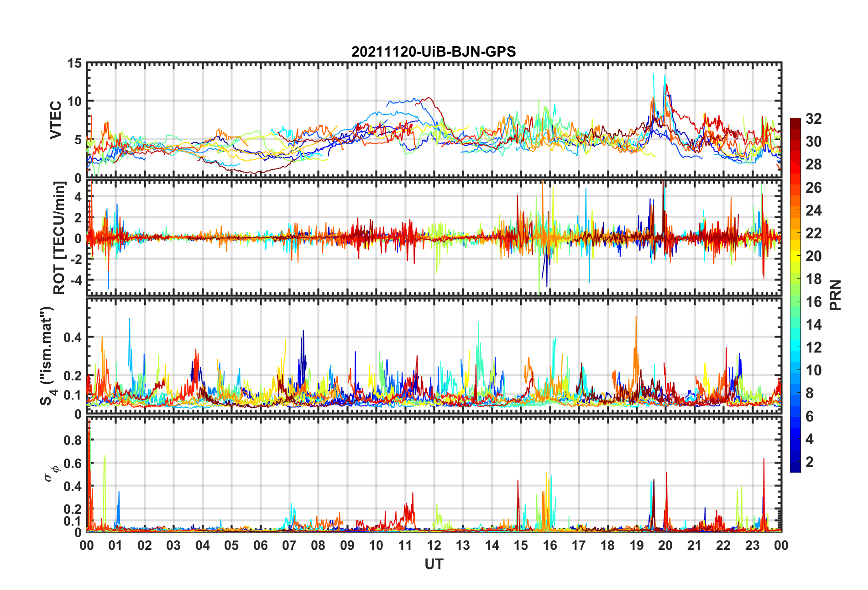Click colorbar tick label 16
The image size is (868, 590).
point(813,302)
